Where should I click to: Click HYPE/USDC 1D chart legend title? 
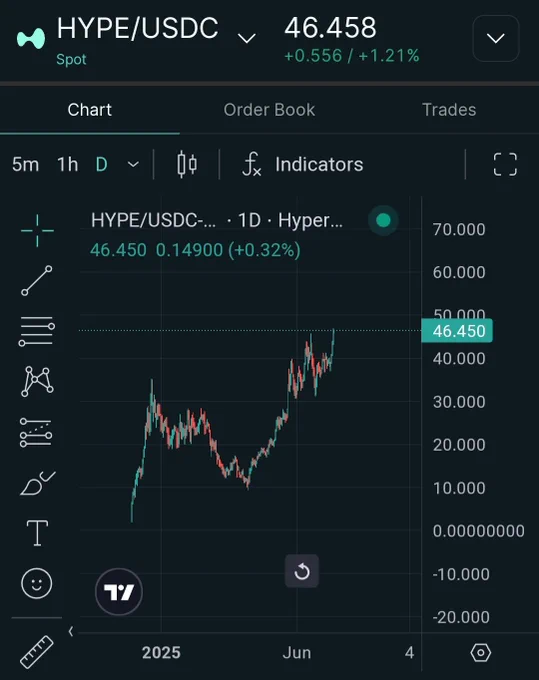pyautogui.click(x=217, y=220)
